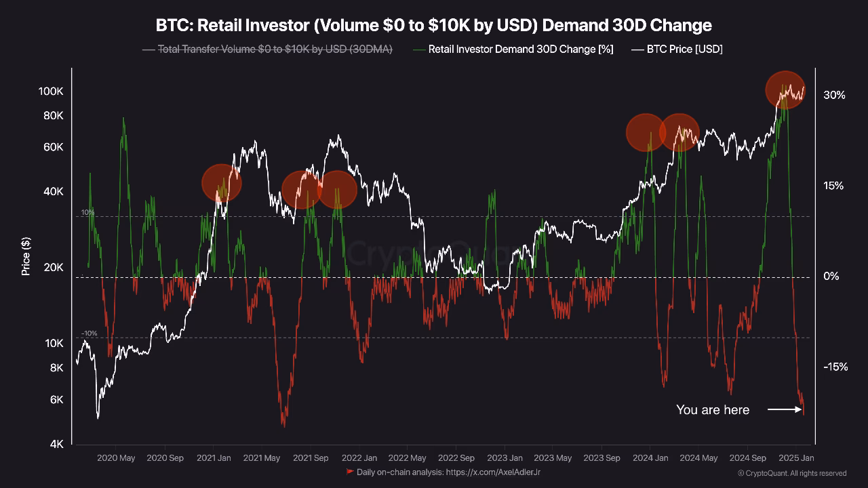Select the top-right red circle near 100K
Screen dimensions: 868x488
tap(785, 90)
